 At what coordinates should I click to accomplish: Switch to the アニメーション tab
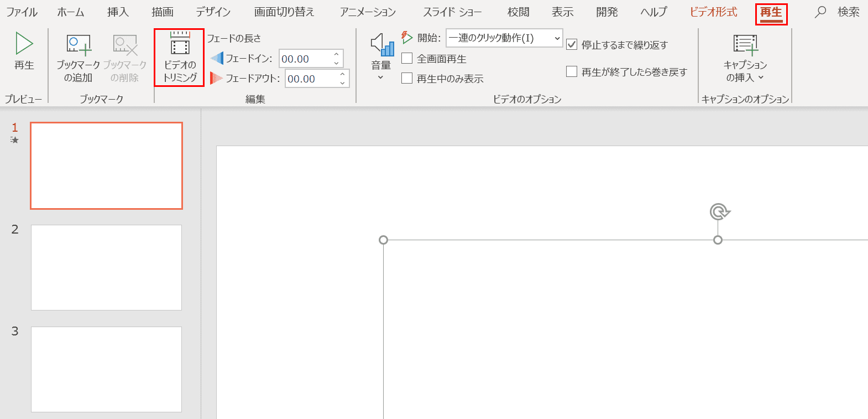click(368, 12)
